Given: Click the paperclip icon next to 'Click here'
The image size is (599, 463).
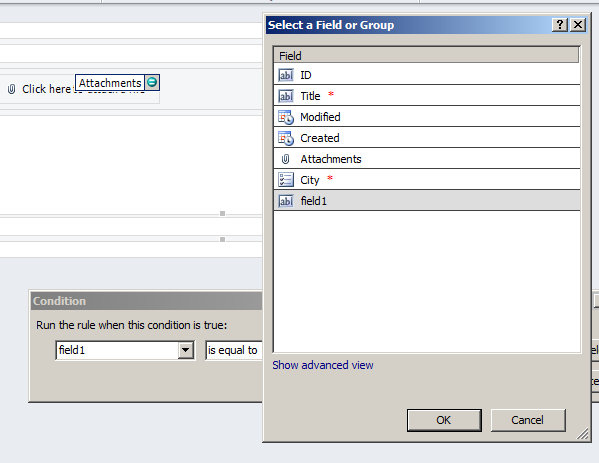Looking at the screenshot, I should tap(11, 89).
